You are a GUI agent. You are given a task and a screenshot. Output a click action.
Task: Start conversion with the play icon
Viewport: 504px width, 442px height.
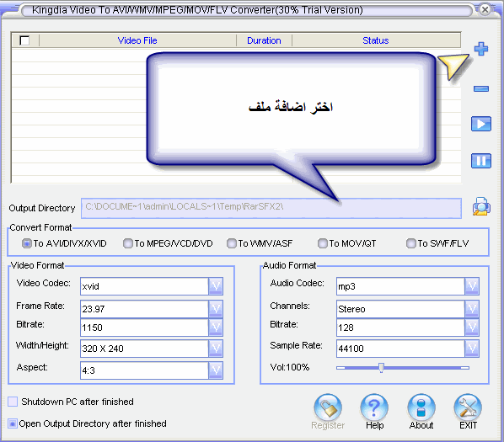tap(481, 124)
